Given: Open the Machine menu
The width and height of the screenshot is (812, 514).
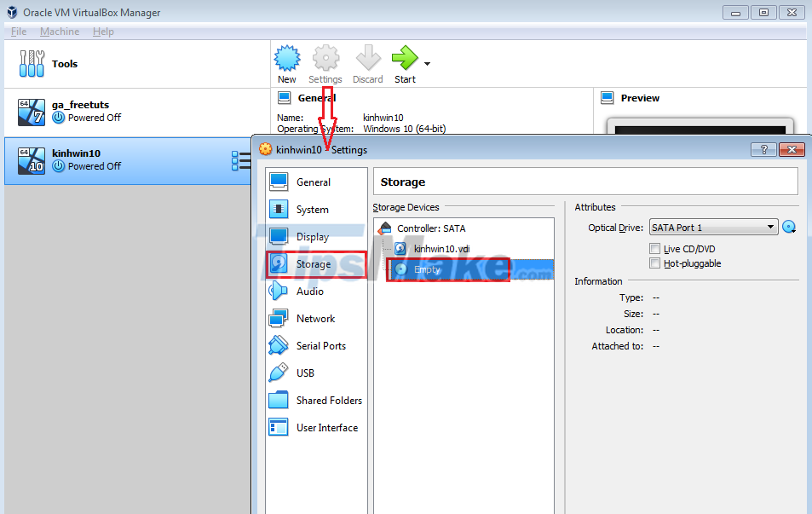Looking at the screenshot, I should pyautogui.click(x=59, y=31).
